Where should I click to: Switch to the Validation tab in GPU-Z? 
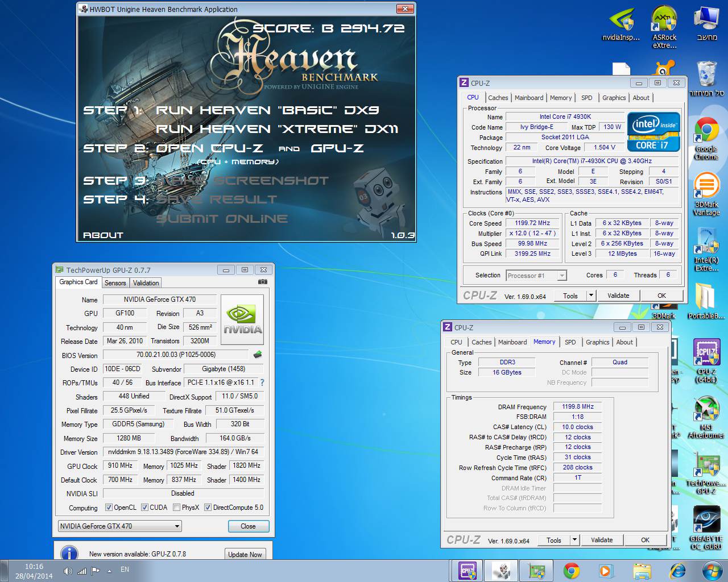coord(146,283)
